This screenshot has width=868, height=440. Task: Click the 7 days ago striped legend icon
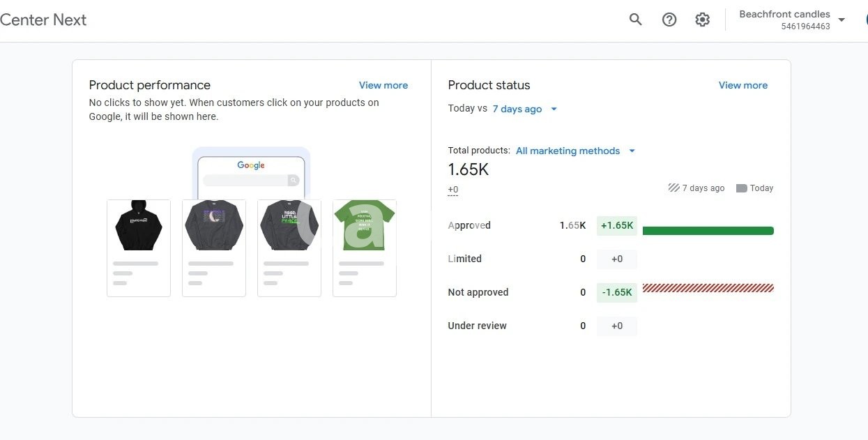click(673, 188)
